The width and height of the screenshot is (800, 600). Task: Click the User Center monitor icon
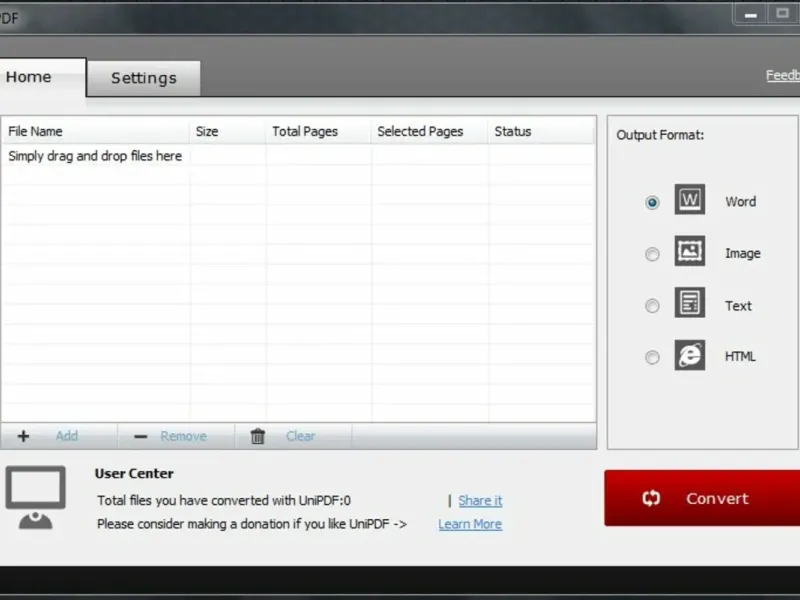pyautogui.click(x=36, y=497)
